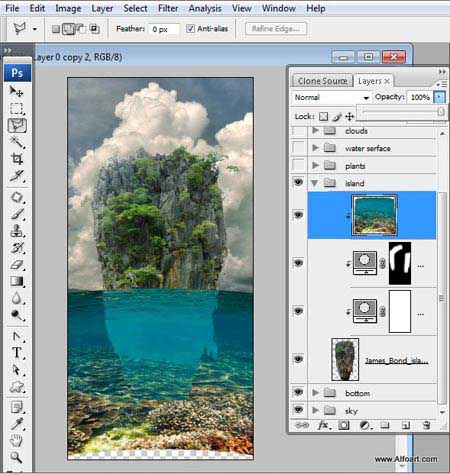Select the Healing Brush tool
The width and height of the screenshot is (450, 474).
tap(17, 197)
